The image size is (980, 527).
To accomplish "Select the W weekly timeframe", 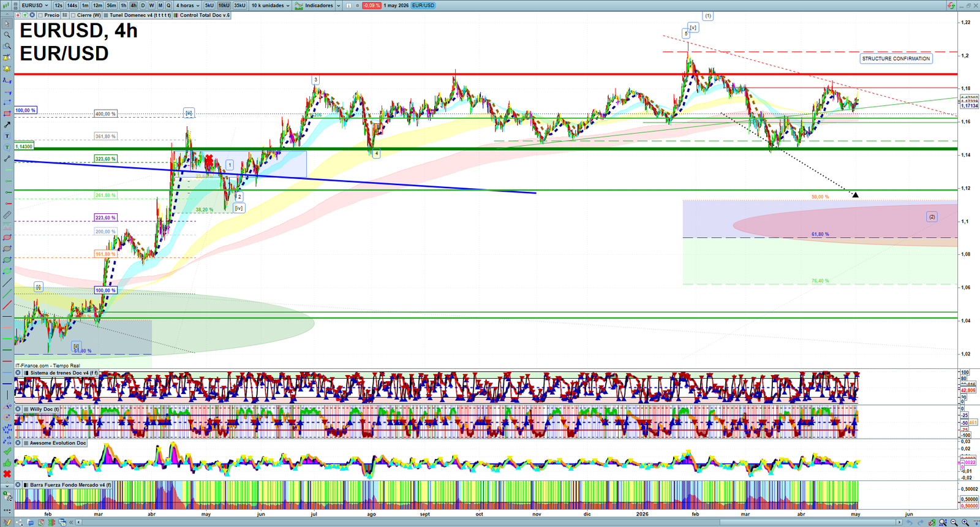I will [151, 6].
